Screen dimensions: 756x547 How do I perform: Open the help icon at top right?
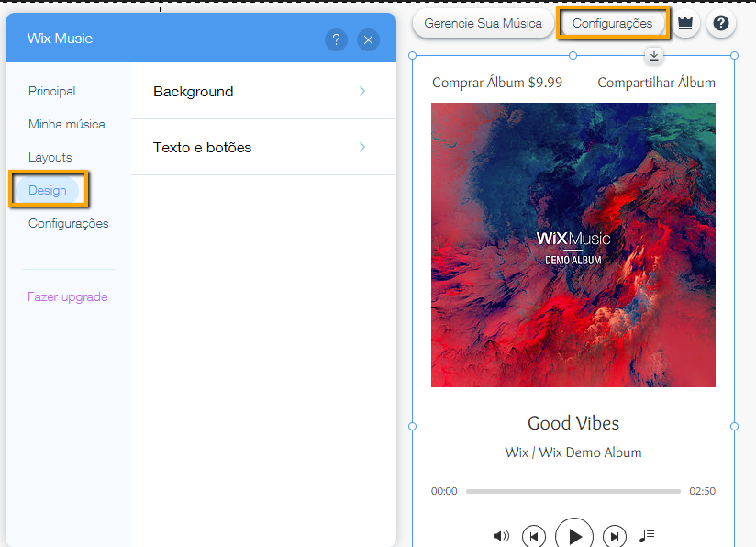click(x=721, y=24)
